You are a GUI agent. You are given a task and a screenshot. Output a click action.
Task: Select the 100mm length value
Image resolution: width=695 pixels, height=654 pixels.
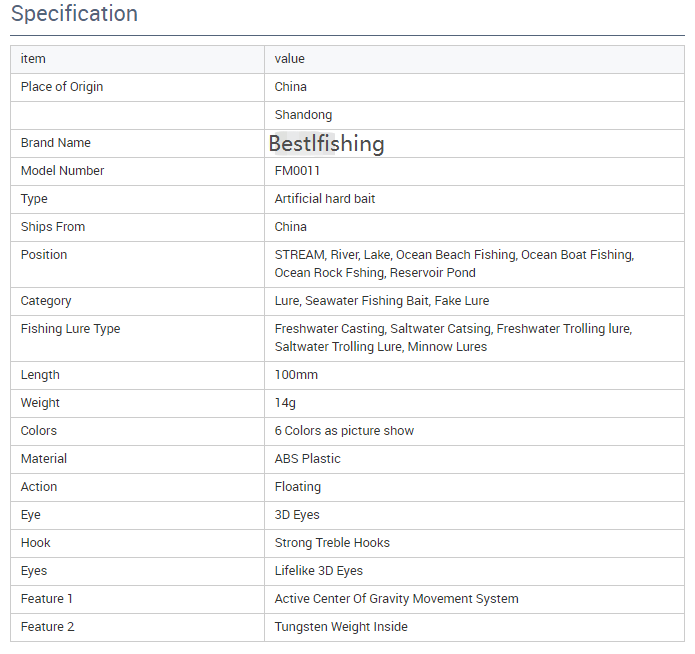[296, 375]
